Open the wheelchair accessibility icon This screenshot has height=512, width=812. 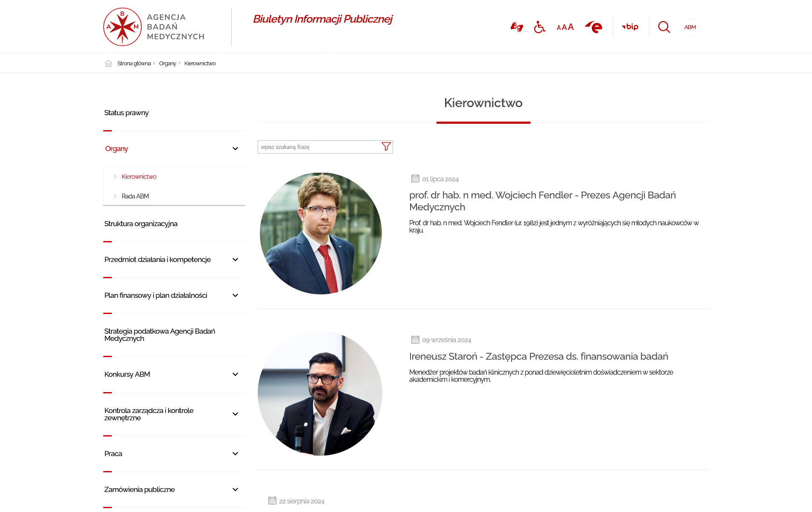click(x=539, y=27)
